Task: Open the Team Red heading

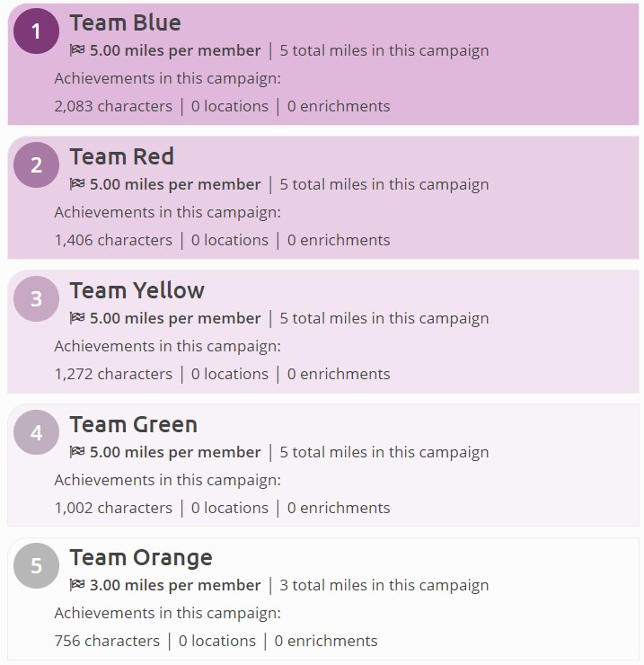Action: click(121, 156)
